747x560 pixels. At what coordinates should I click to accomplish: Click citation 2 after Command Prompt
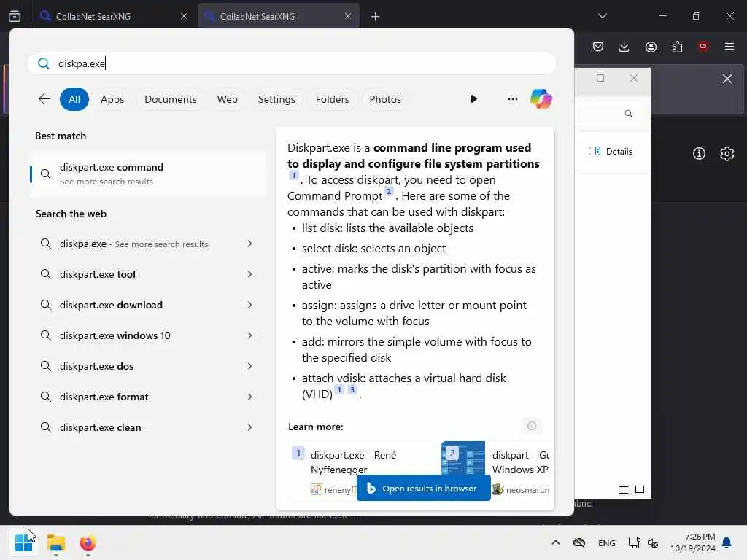pyautogui.click(x=389, y=192)
